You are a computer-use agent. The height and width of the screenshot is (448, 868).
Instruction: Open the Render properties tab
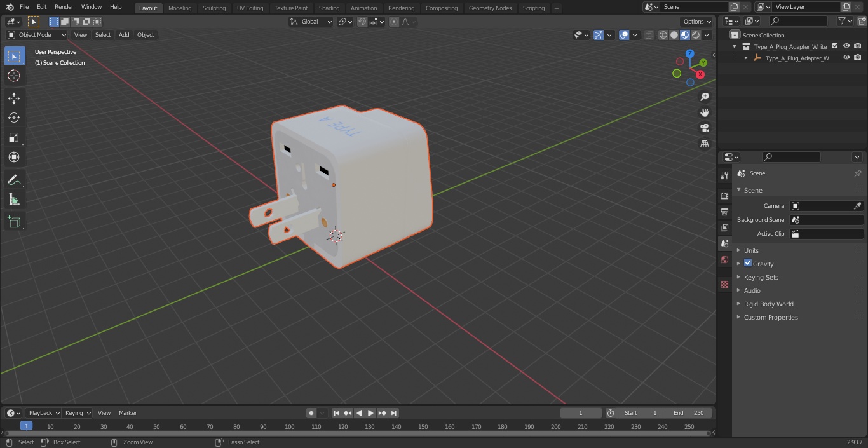click(x=724, y=196)
